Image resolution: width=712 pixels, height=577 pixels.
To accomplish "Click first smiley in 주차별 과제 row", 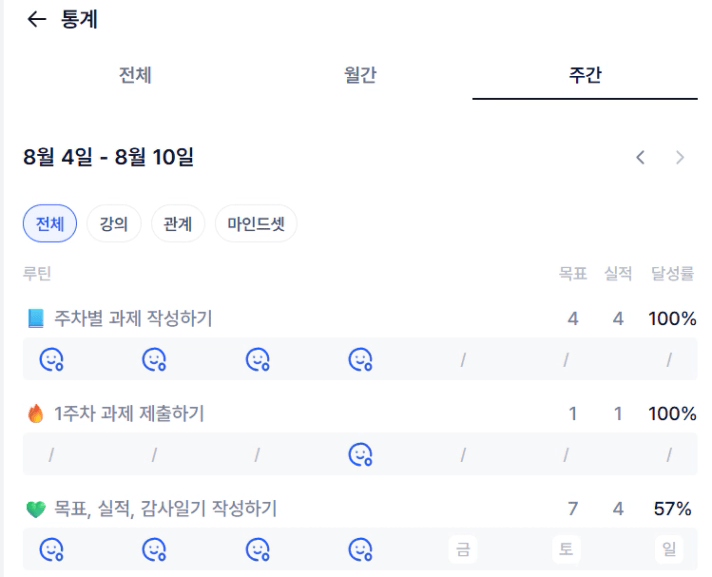I will click(x=51, y=360).
